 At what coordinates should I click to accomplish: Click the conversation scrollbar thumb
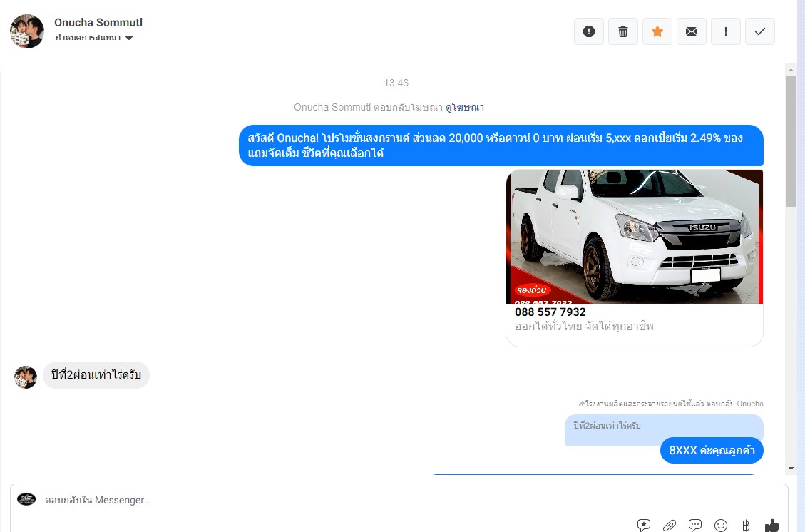791,141
